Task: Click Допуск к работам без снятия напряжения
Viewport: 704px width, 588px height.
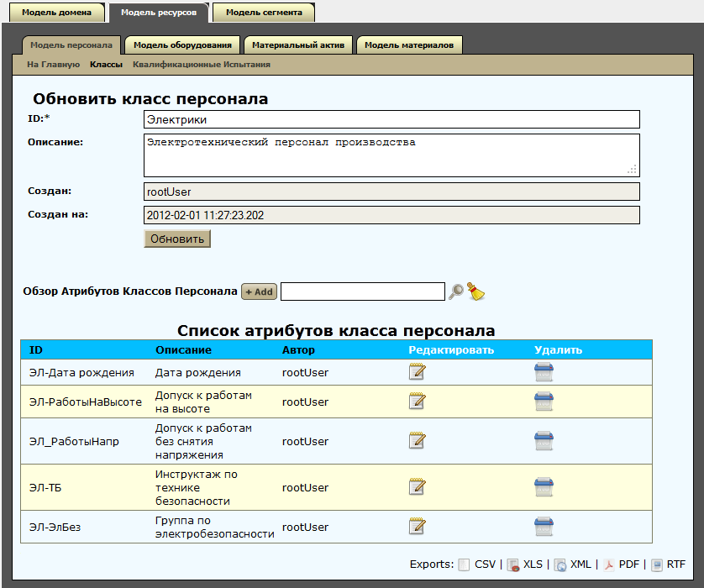Action: coord(203,442)
